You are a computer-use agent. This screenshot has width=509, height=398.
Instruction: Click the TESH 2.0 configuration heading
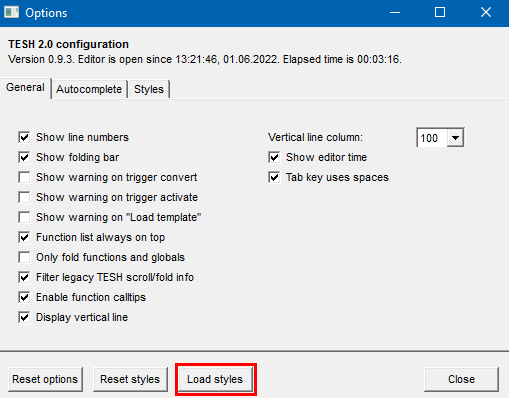[x=68, y=44]
